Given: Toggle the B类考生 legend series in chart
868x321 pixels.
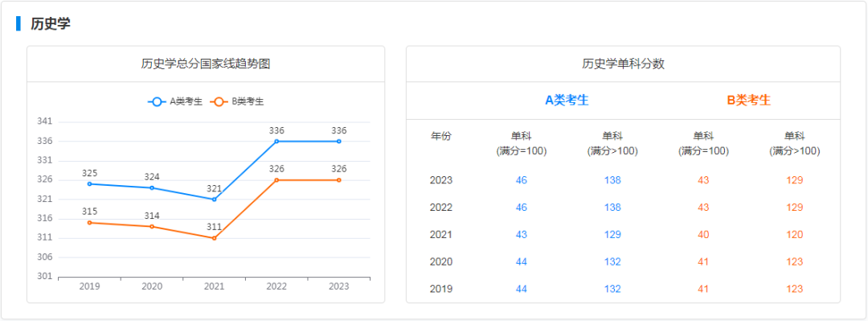Looking at the screenshot, I should coord(237,102).
